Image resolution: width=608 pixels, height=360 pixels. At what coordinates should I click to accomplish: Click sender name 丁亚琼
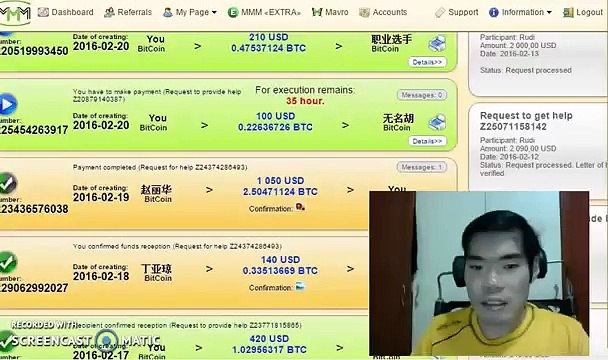click(x=156, y=269)
